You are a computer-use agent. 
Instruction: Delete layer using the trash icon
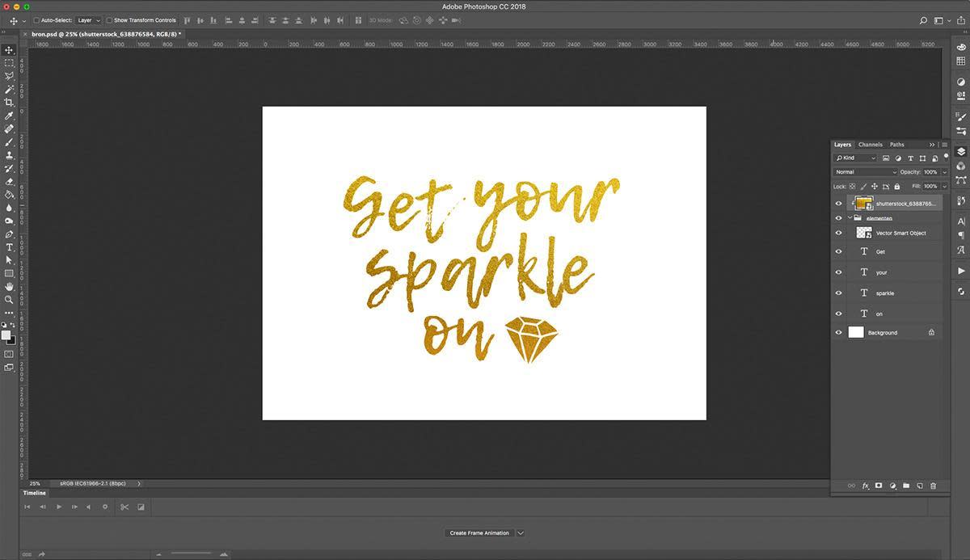pos(934,486)
